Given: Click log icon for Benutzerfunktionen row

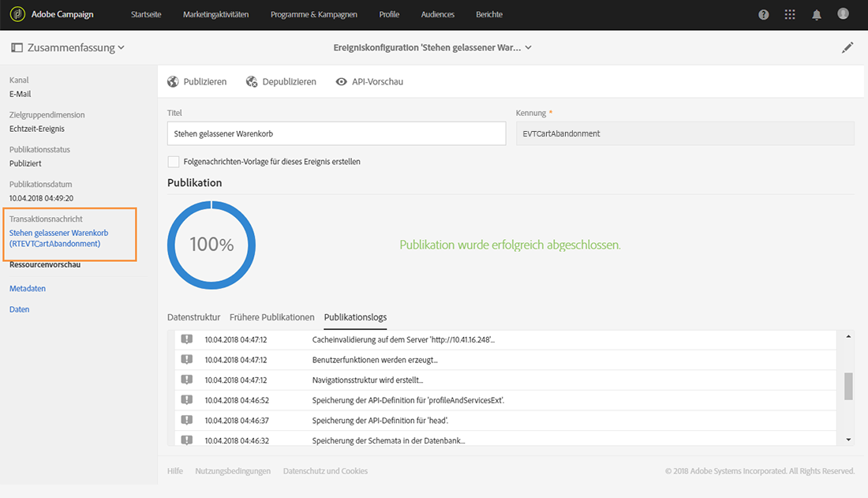Looking at the screenshot, I should [187, 360].
